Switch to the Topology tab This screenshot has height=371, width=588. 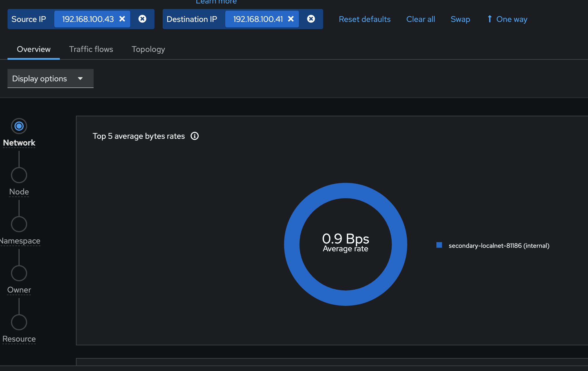click(148, 49)
